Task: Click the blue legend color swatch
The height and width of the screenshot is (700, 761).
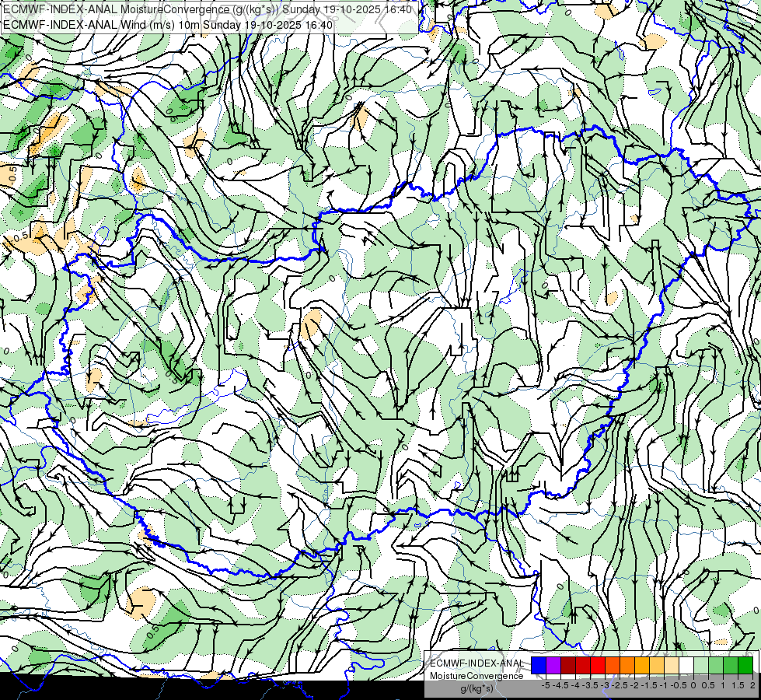Action: 539,666
